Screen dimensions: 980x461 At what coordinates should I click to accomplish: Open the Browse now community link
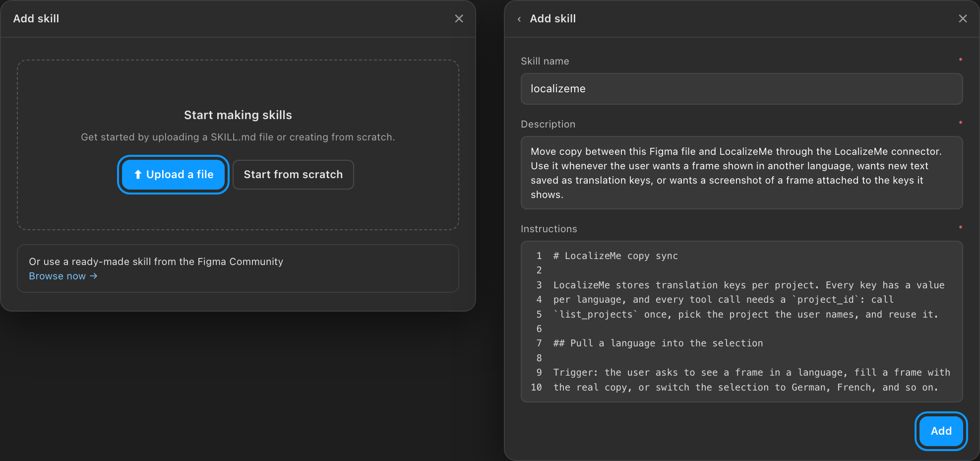(63, 276)
